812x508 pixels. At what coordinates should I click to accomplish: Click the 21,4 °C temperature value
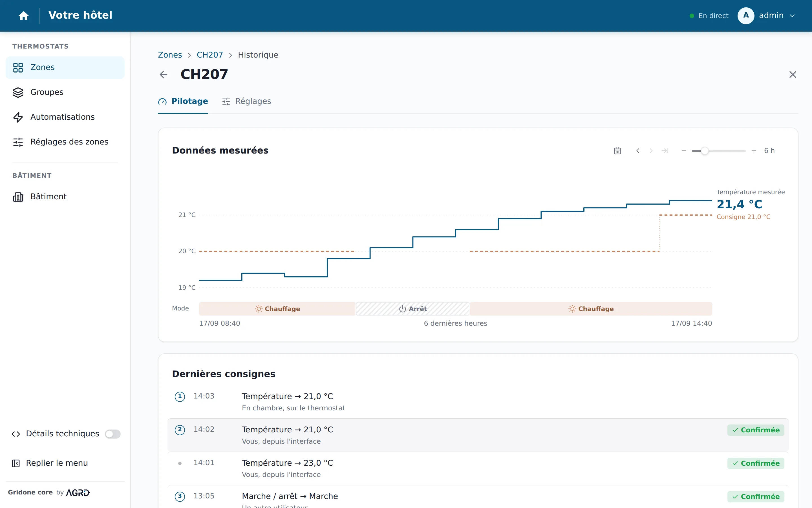click(x=739, y=204)
